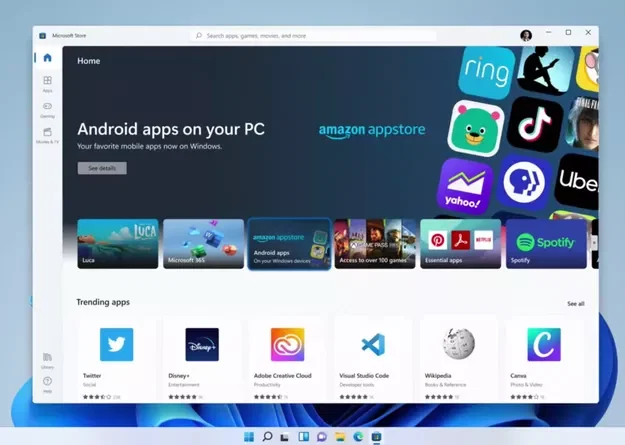Click the See details button
This screenshot has width=625, height=445.
(x=102, y=168)
